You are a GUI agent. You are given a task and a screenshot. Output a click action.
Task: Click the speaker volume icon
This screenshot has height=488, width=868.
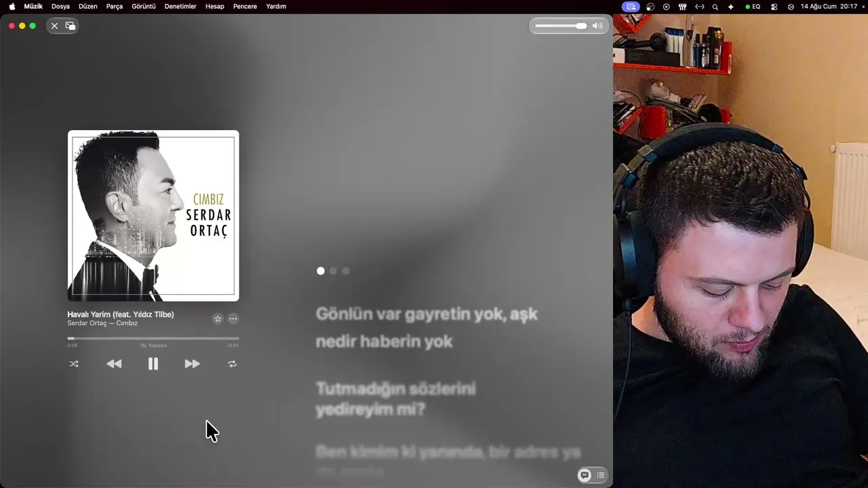tap(597, 26)
